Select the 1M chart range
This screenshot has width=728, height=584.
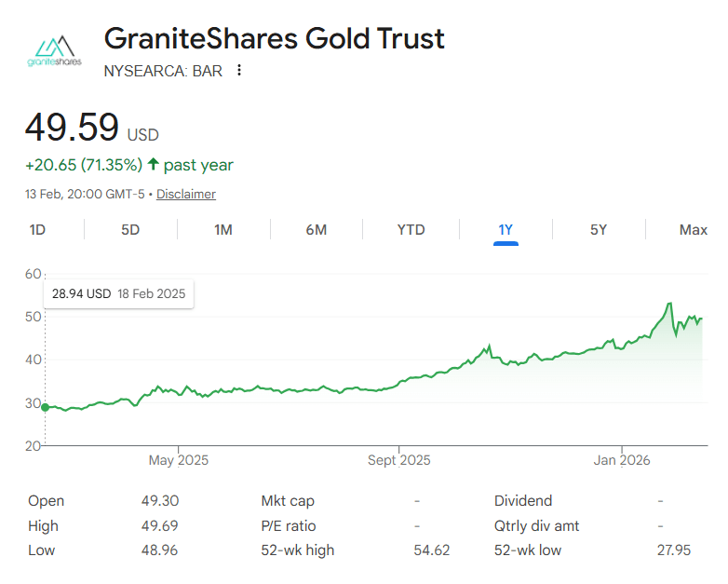point(223,230)
